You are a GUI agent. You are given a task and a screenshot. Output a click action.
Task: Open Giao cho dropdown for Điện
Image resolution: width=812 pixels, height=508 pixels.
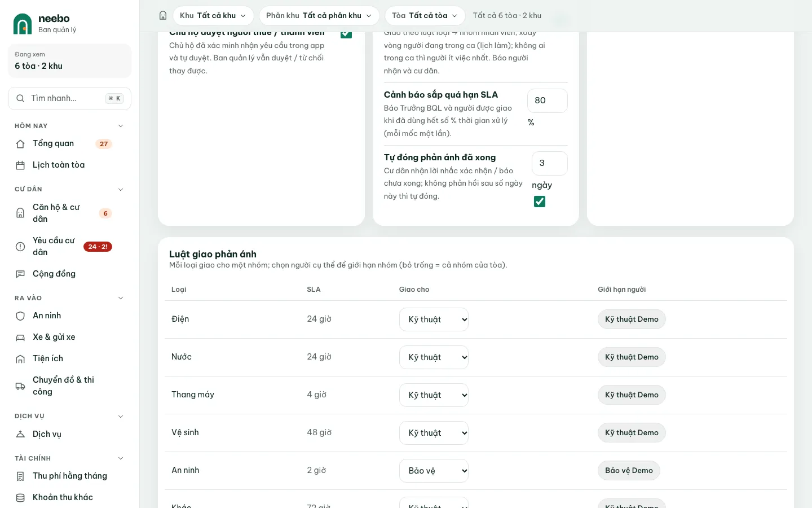434,319
